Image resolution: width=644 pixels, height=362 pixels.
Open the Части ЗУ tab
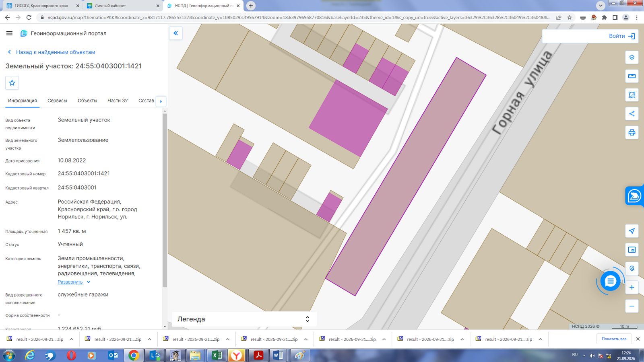click(118, 101)
